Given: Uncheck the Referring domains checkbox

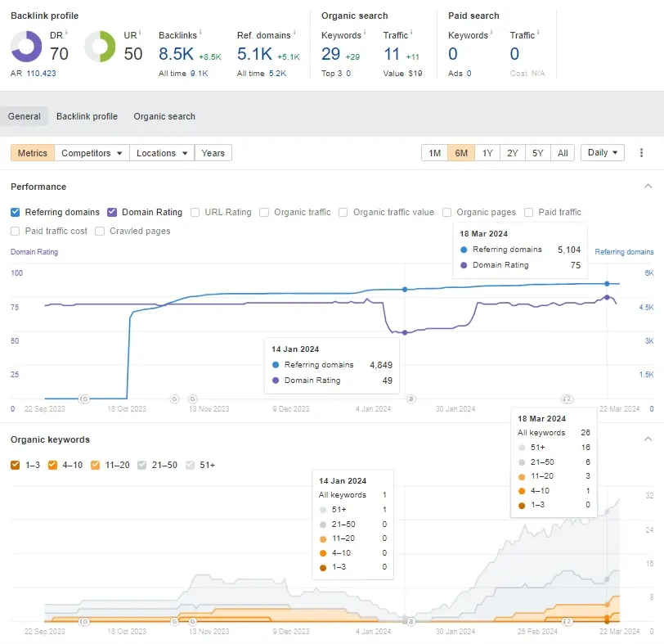Looking at the screenshot, I should pyautogui.click(x=16, y=212).
